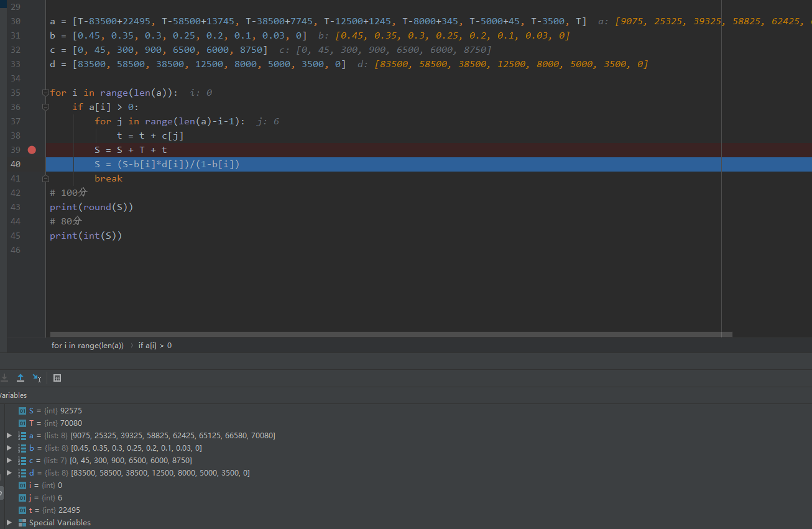Open the Evaluate Expression calculator icon

[57, 377]
